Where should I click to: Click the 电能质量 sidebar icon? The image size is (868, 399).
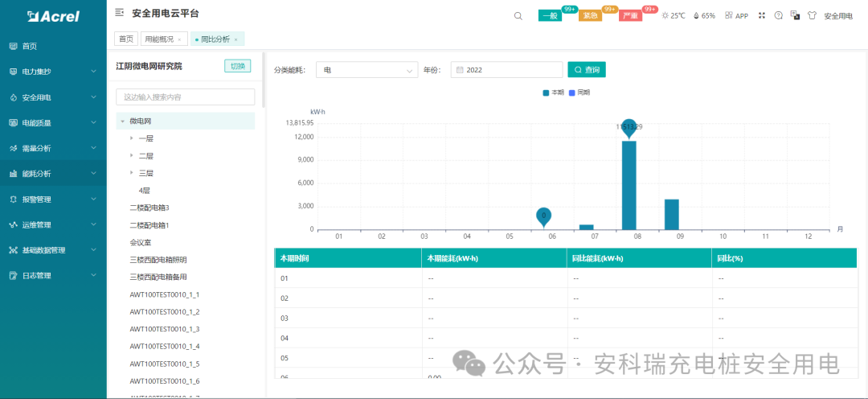click(x=14, y=123)
